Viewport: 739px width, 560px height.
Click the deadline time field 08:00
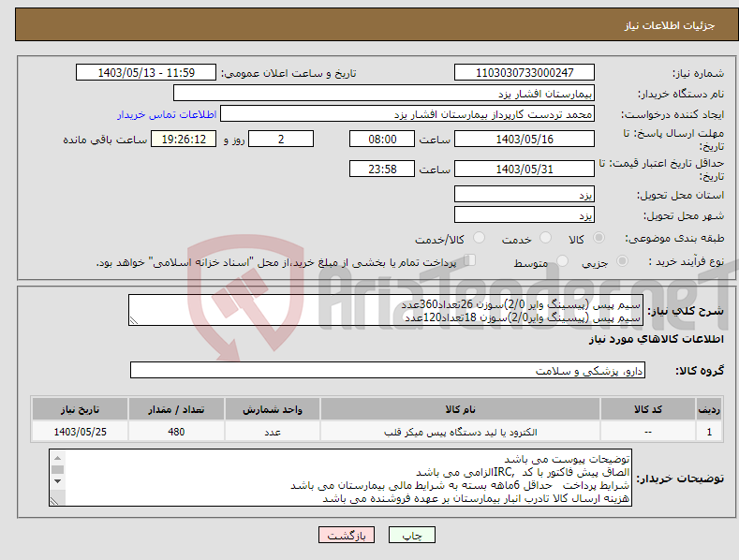click(x=382, y=139)
